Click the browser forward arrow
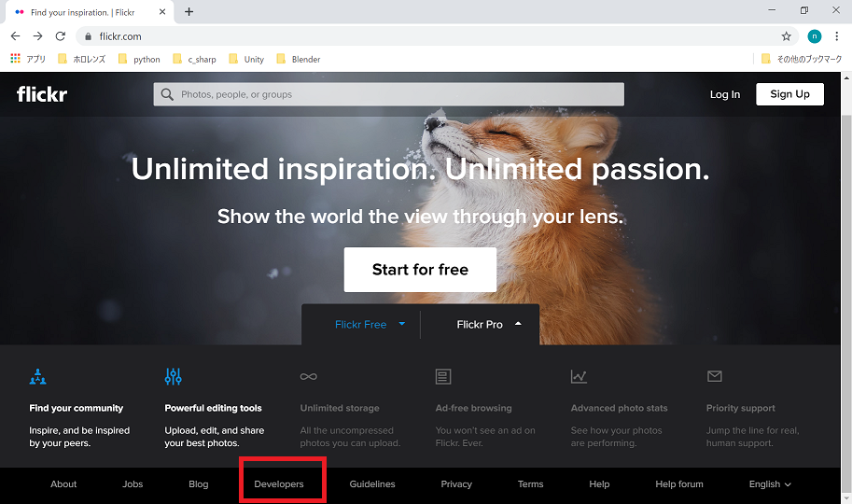The image size is (852, 504). [37, 36]
